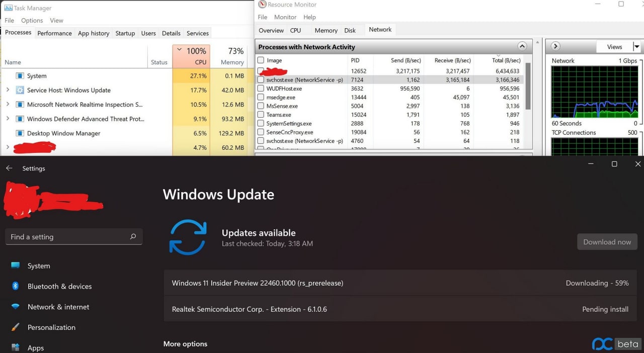Screen dimensions: 644x353
Task: Switch to the Performance tab
Action: [54, 33]
